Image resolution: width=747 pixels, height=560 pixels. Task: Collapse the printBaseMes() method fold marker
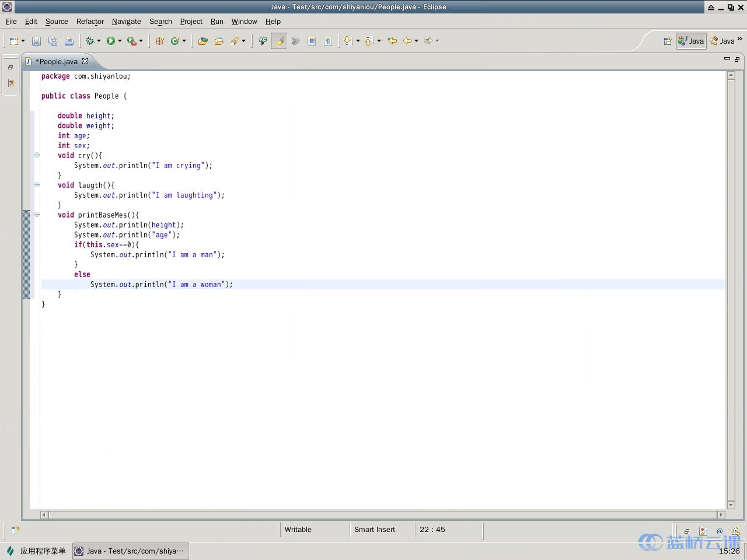(37, 215)
